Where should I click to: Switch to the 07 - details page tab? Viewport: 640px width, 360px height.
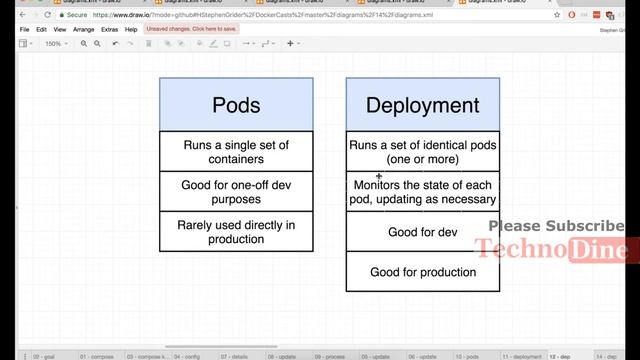[x=234, y=356]
